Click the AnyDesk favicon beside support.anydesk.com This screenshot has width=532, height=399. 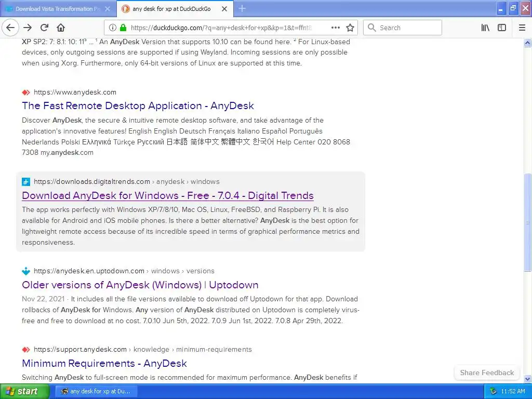pyautogui.click(x=26, y=350)
